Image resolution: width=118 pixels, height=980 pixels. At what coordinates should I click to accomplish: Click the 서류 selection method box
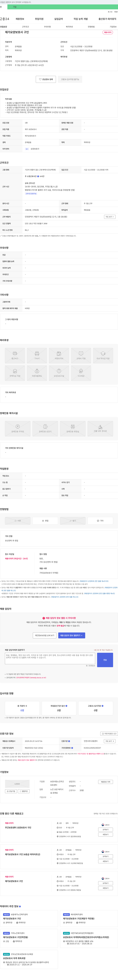17,521
